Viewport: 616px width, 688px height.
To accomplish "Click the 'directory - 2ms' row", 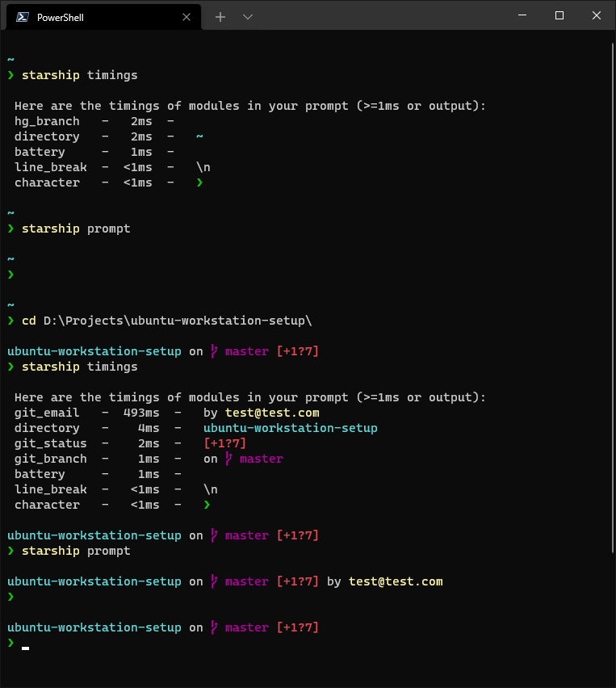I will pos(109,136).
